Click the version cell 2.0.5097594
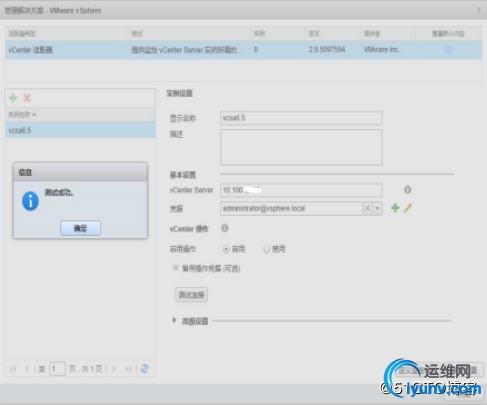Screen dimensions: 487x405 point(327,50)
